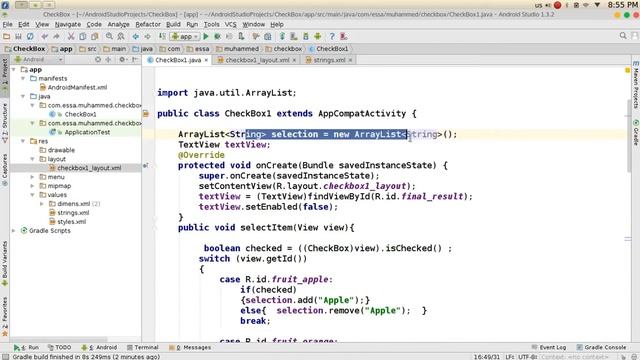
Task: Click 'CheckBox' root breadcrumb
Action: [25, 49]
